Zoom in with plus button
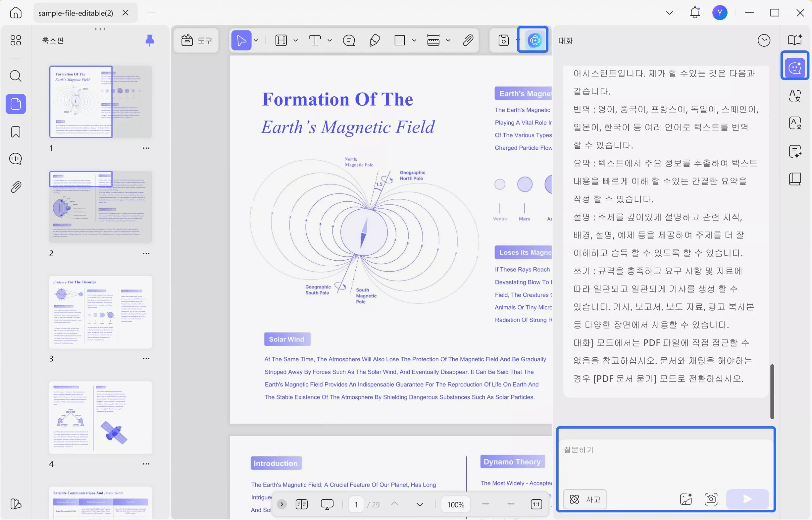This screenshot has height=520, width=812. 511,504
